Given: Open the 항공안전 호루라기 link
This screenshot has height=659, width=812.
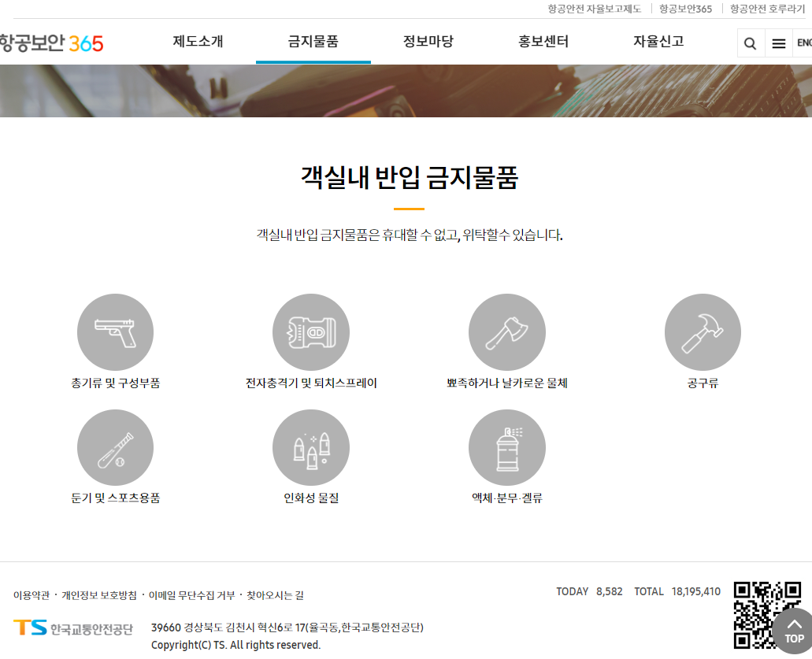Looking at the screenshot, I should pos(768,9).
